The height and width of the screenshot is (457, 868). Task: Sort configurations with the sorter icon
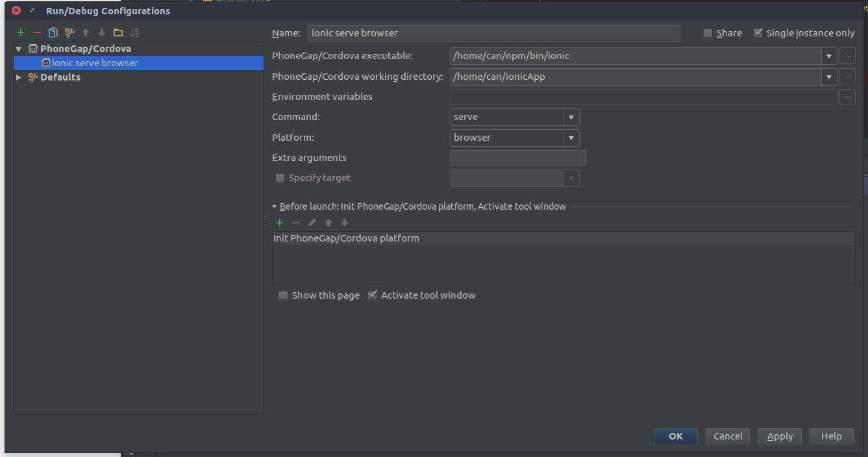[x=134, y=32]
